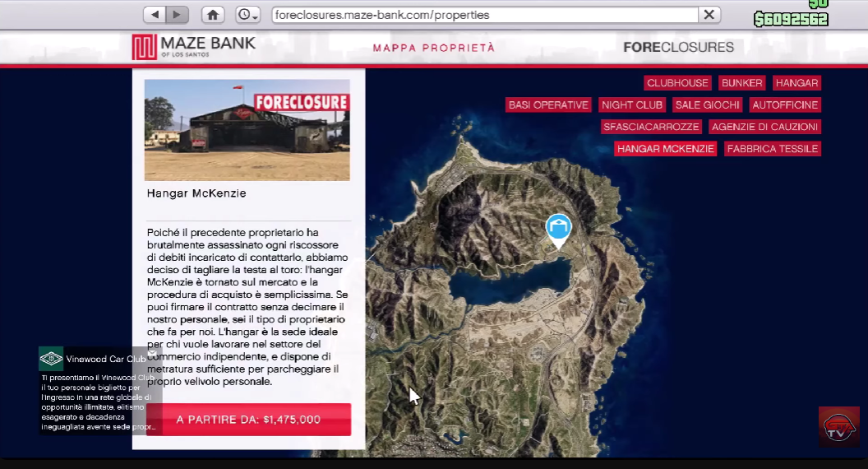Click the address bar URL field
This screenshot has width=868, height=469.
pyautogui.click(x=485, y=15)
